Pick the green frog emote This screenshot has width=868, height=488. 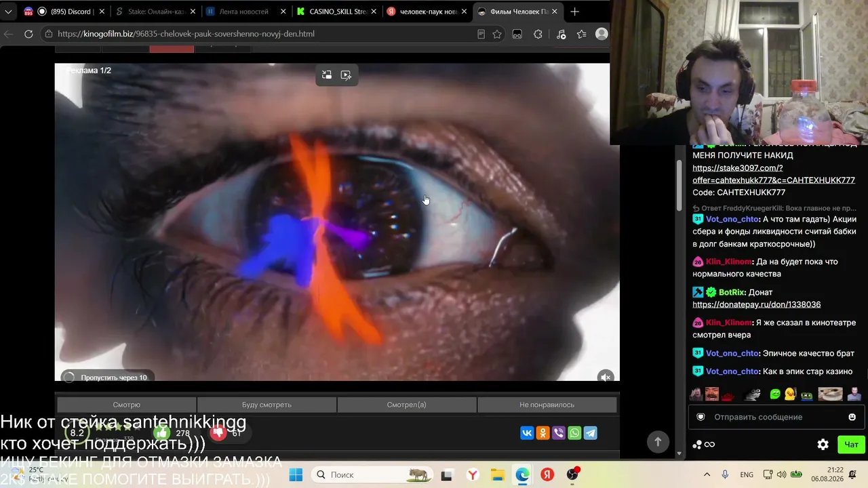tap(775, 394)
